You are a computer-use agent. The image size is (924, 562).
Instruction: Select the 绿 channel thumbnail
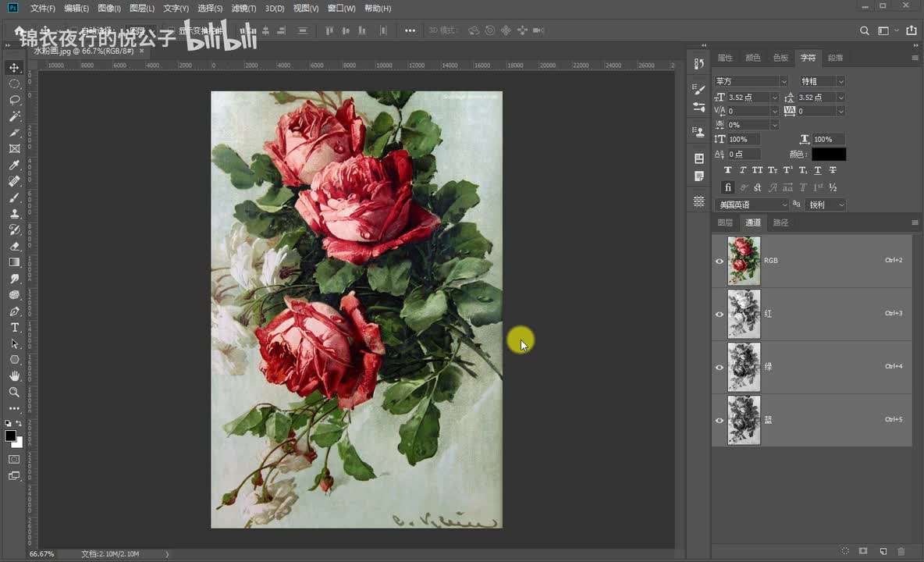point(744,367)
